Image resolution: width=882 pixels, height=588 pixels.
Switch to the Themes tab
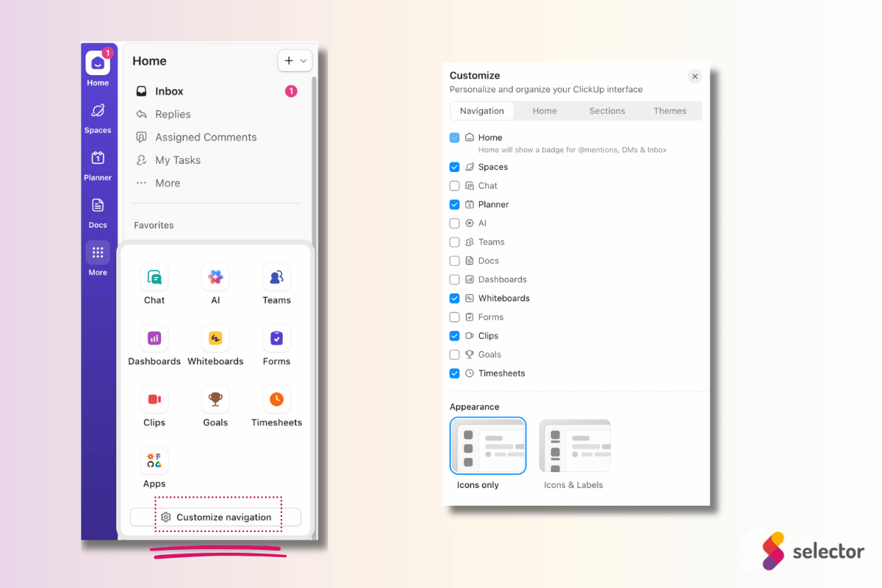pos(670,111)
